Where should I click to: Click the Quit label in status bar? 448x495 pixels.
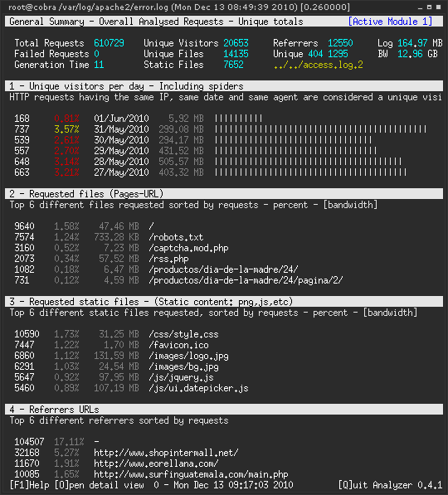click(x=353, y=485)
